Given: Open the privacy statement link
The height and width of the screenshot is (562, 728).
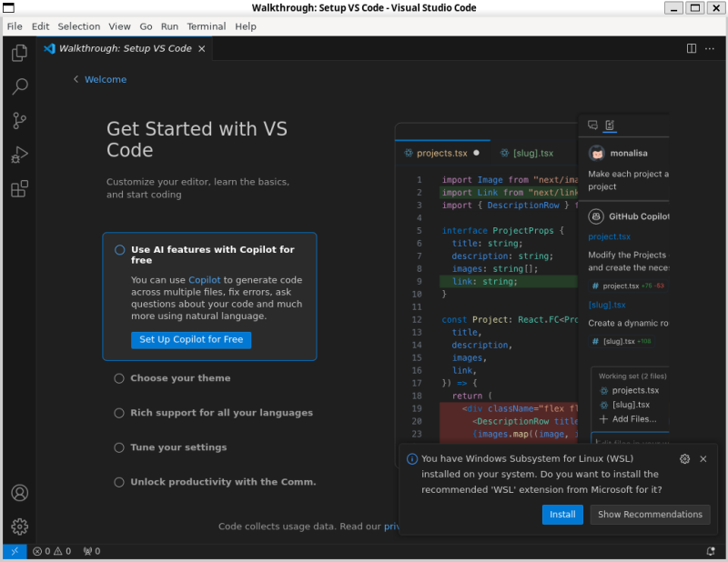Looking at the screenshot, I should pos(391,527).
